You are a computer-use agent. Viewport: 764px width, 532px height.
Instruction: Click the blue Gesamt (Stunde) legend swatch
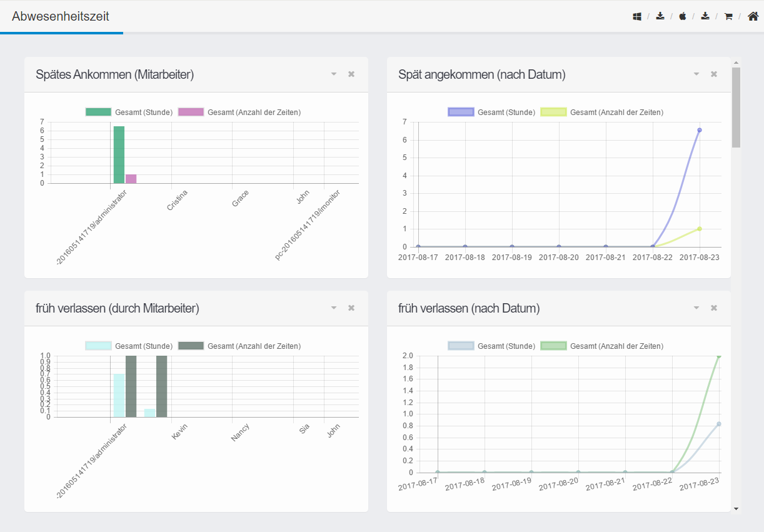[x=461, y=113]
